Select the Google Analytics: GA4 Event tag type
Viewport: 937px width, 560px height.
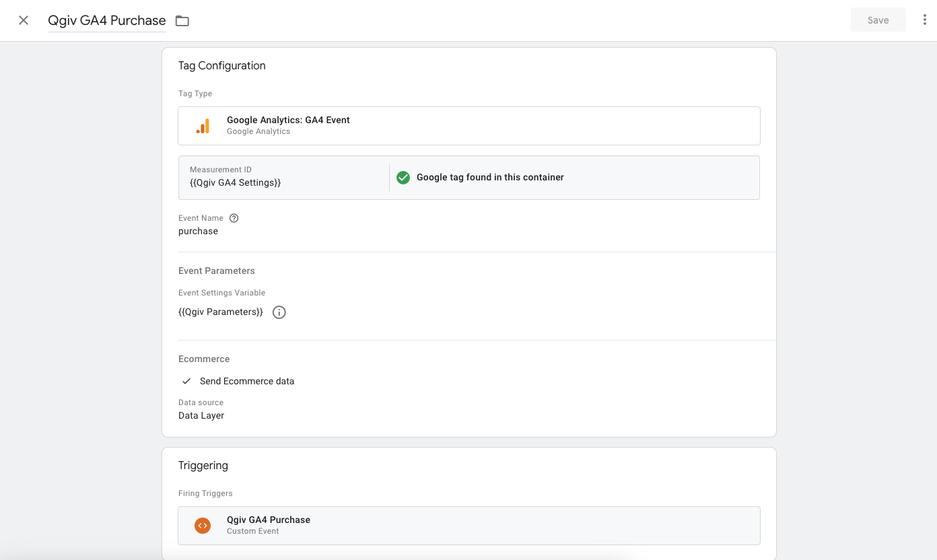tap(288, 120)
